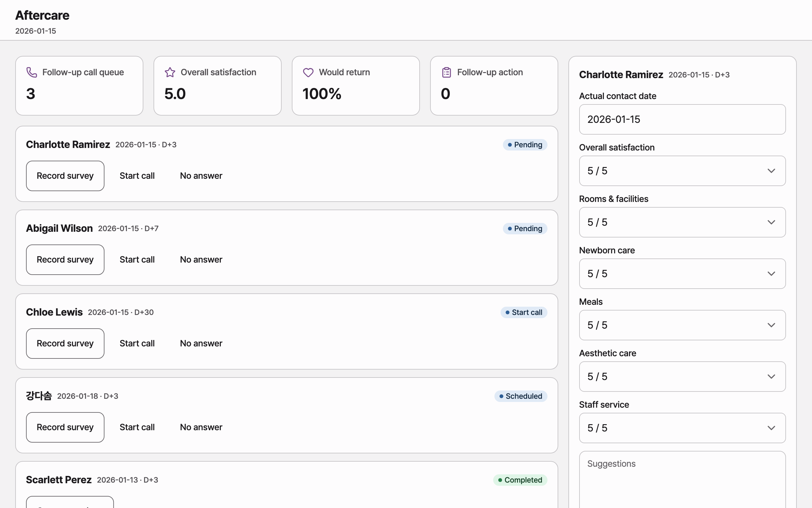This screenshot has height=508, width=812.
Task: Select the Overall satisfaction 5.0 card
Action: click(217, 86)
